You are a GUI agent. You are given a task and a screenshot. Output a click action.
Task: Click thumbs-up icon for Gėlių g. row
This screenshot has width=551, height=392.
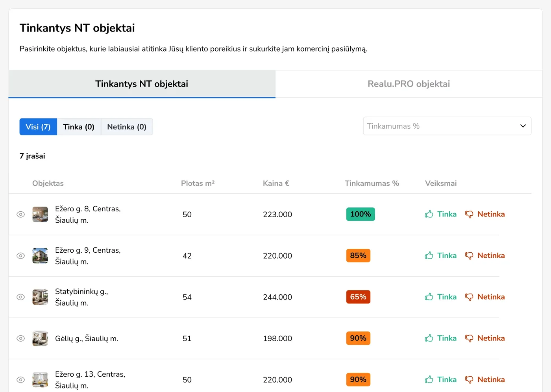(x=429, y=338)
